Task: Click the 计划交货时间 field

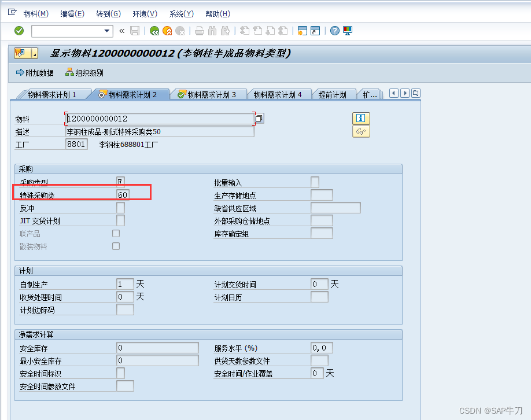Action: tap(319, 284)
